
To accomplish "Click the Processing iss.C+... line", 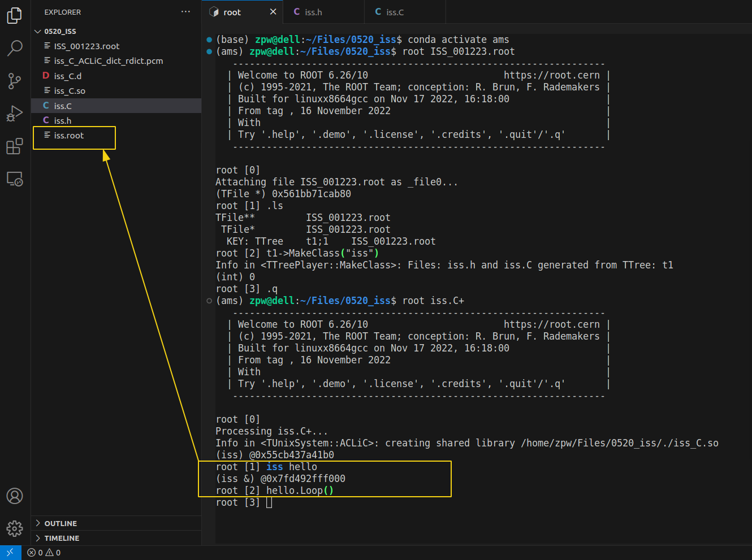I will pyautogui.click(x=271, y=431).
